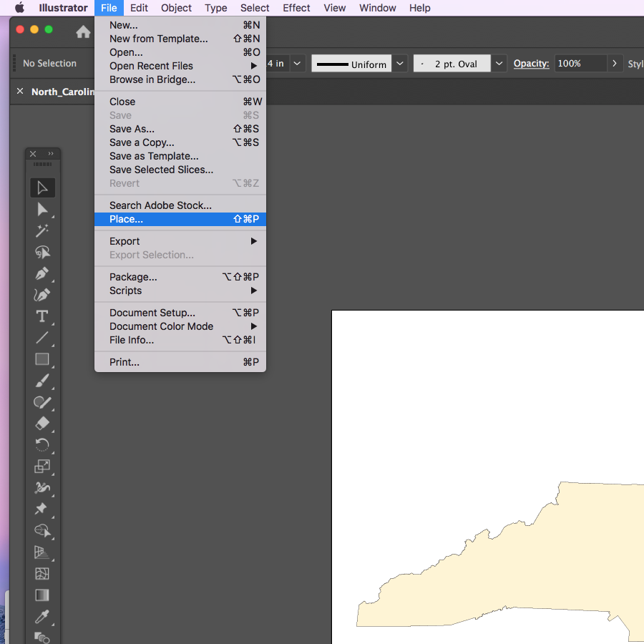644x644 pixels.
Task: Expand Open Recent Files submenu
Action: 180,66
